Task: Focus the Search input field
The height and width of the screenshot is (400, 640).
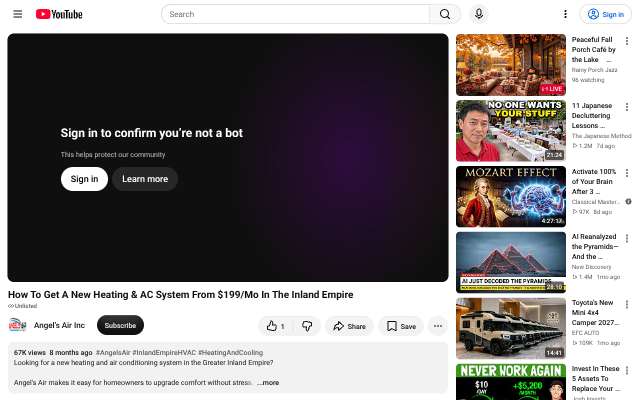Action: [296, 14]
